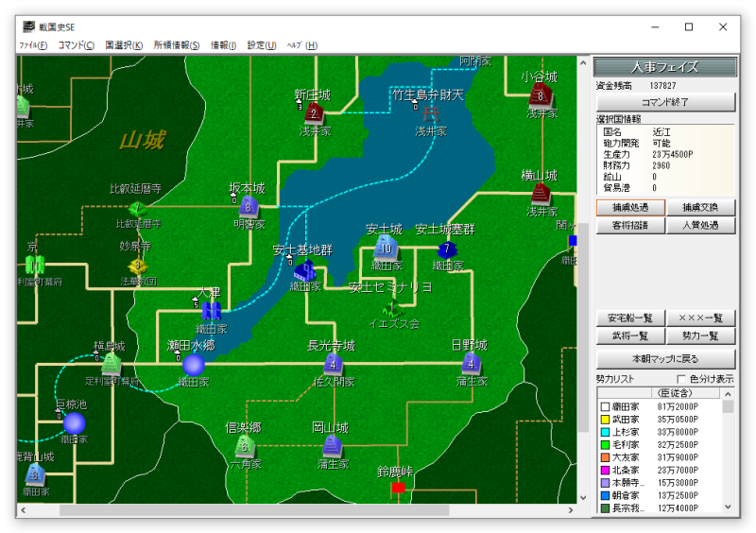
Task: Open the 武将一覧 list
Action: [x=630, y=335]
